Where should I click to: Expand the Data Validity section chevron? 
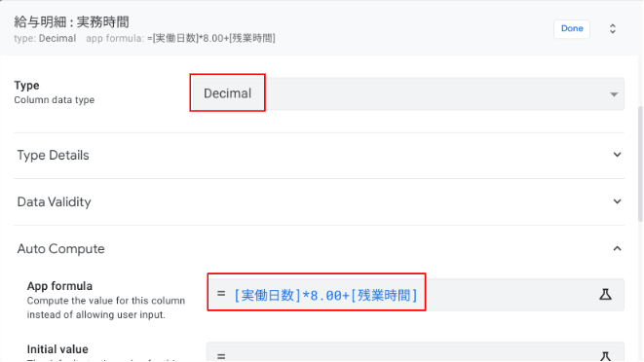[x=617, y=201]
